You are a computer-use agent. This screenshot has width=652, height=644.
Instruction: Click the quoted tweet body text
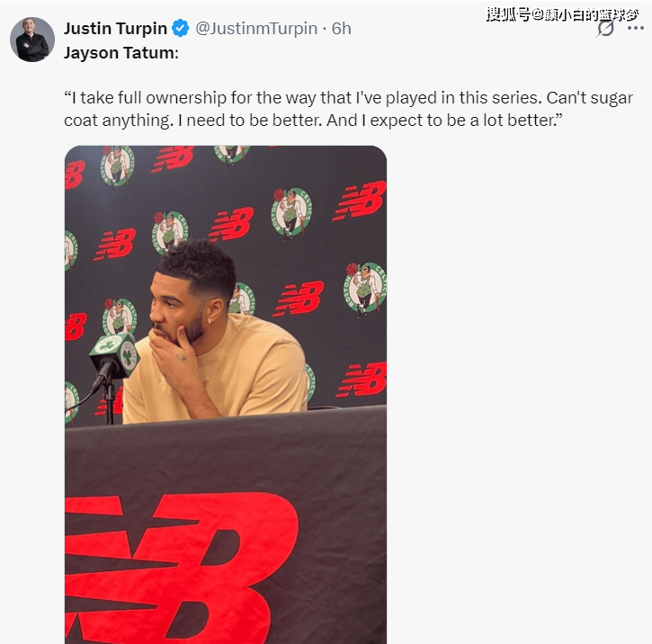point(348,109)
